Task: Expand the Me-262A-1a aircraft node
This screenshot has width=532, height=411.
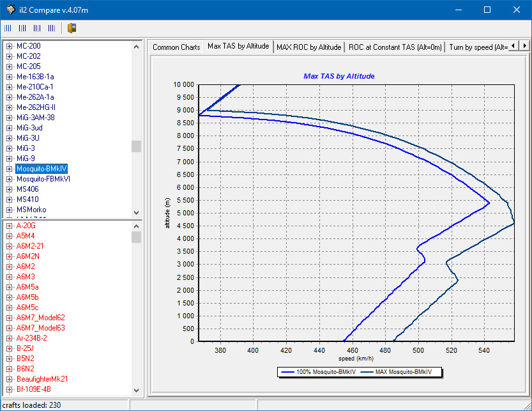Action: click(x=9, y=97)
